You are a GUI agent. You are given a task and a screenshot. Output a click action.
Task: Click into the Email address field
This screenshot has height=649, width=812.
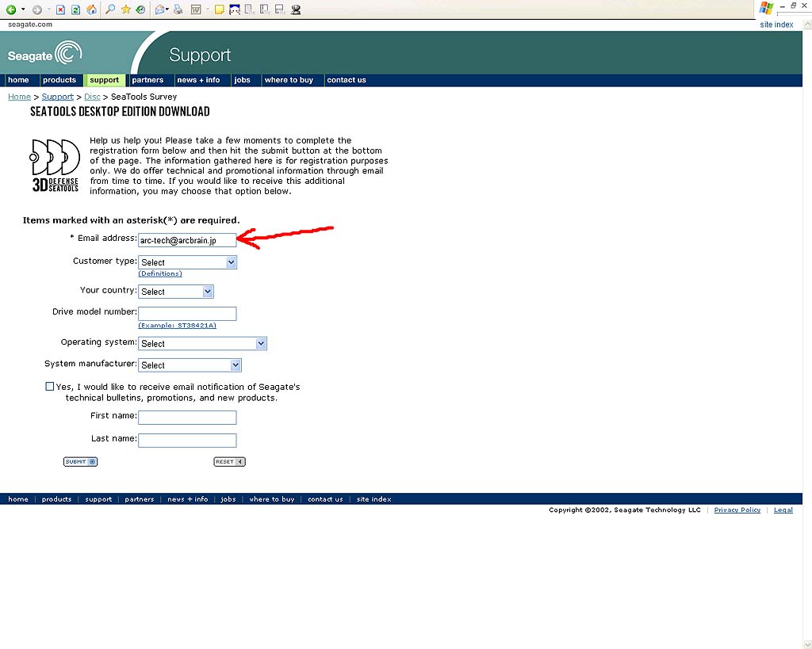[x=187, y=240]
